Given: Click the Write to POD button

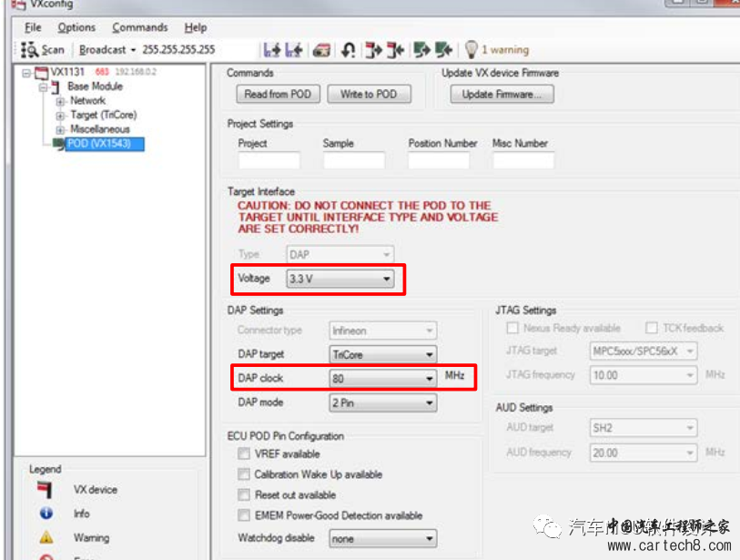Looking at the screenshot, I should coord(369,94).
